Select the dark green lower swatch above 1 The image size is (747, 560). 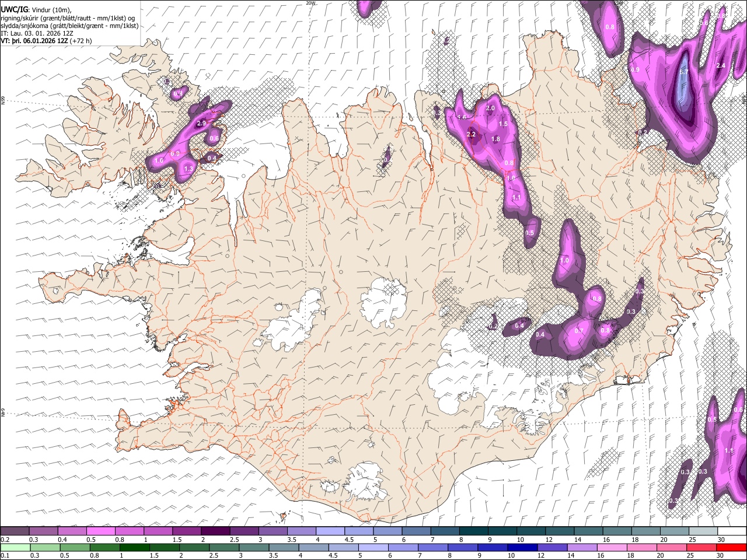pos(134,547)
